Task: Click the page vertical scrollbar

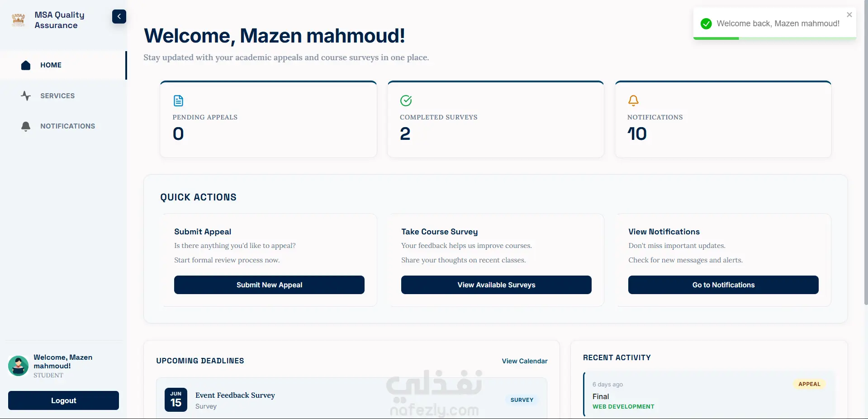Action: click(866, 154)
